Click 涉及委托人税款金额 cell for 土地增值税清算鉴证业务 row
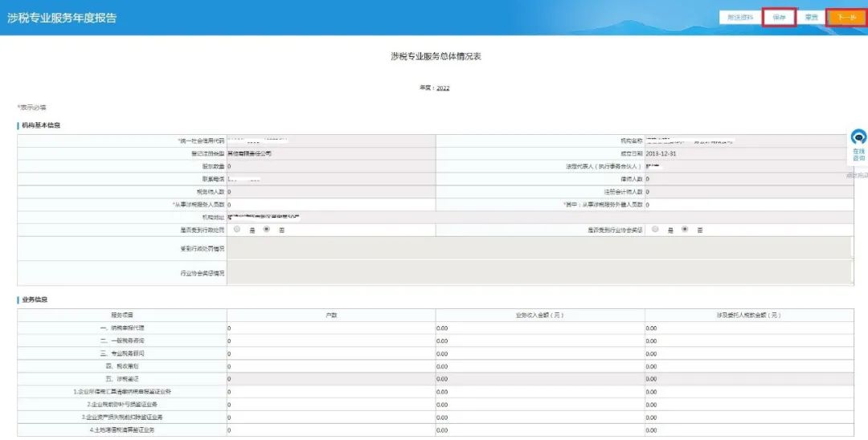The width and height of the screenshot is (868, 440). point(749,430)
